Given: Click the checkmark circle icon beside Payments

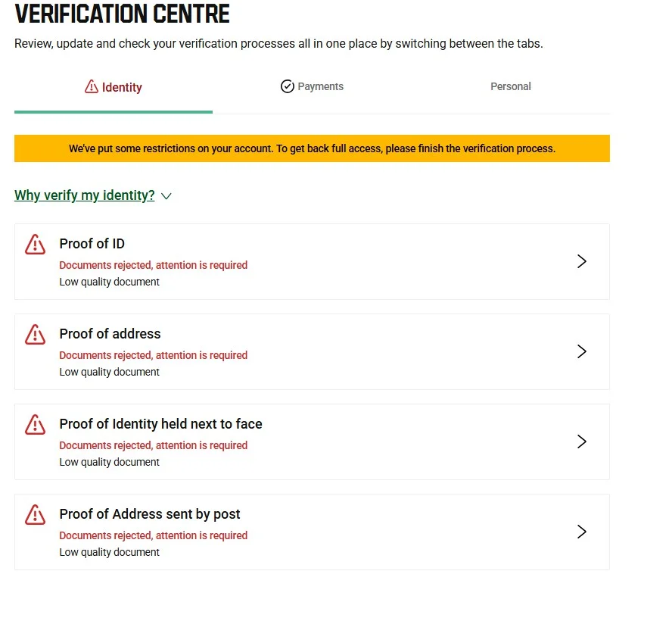Looking at the screenshot, I should (x=287, y=86).
